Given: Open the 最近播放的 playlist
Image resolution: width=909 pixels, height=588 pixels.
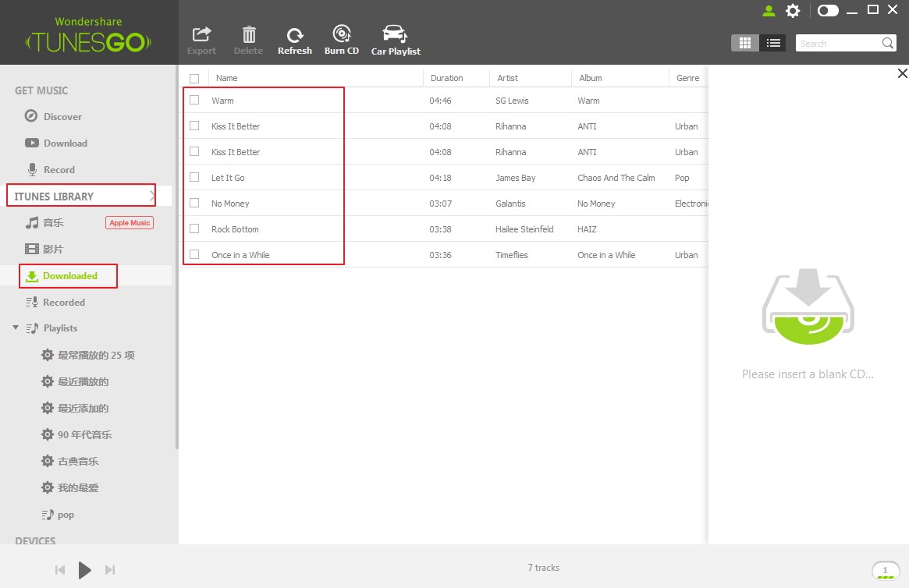Looking at the screenshot, I should pos(75,382).
